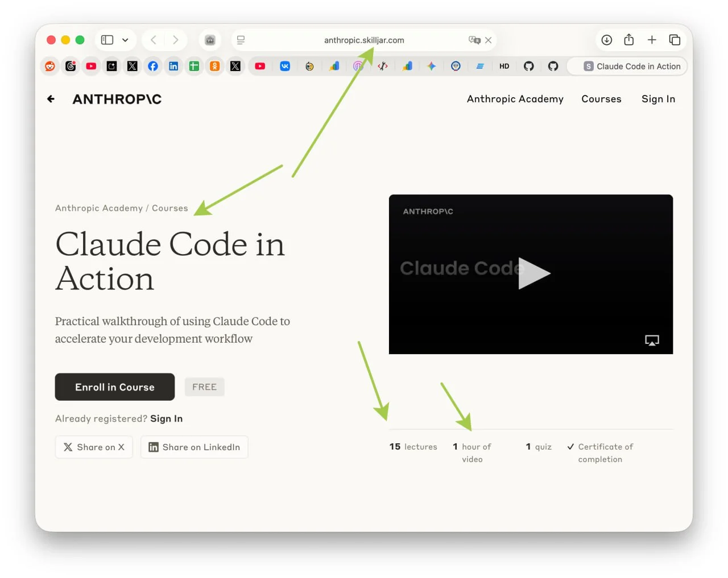Image resolution: width=728 pixels, height=578 pixels.
Task: Switch to Claude Code in Action tab
Action: tap(631, 66)
